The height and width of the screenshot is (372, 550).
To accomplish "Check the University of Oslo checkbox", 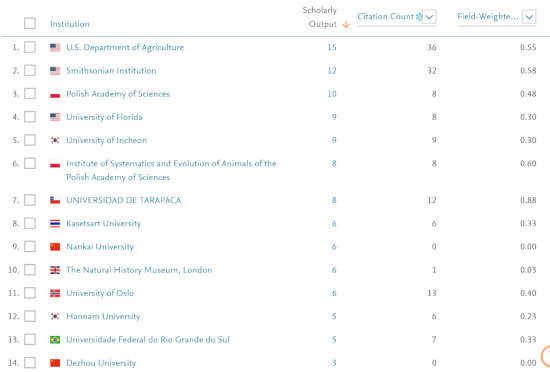I will tap(30, 293).
